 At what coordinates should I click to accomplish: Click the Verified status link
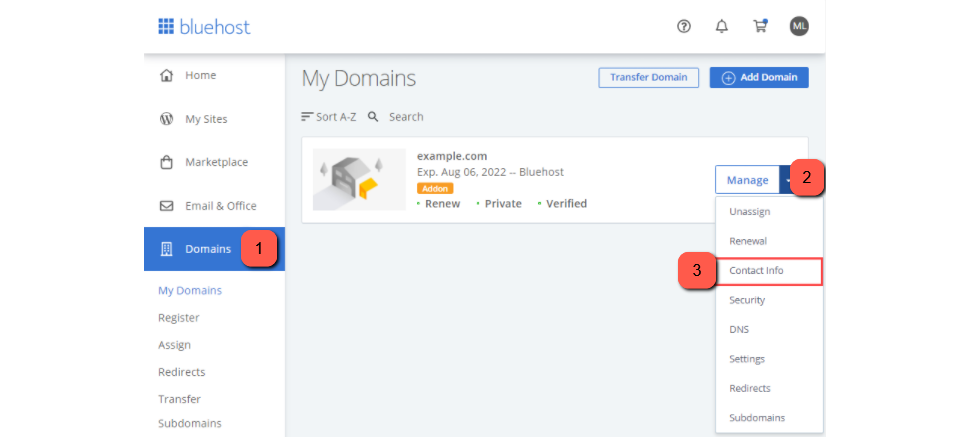[566, 204]
